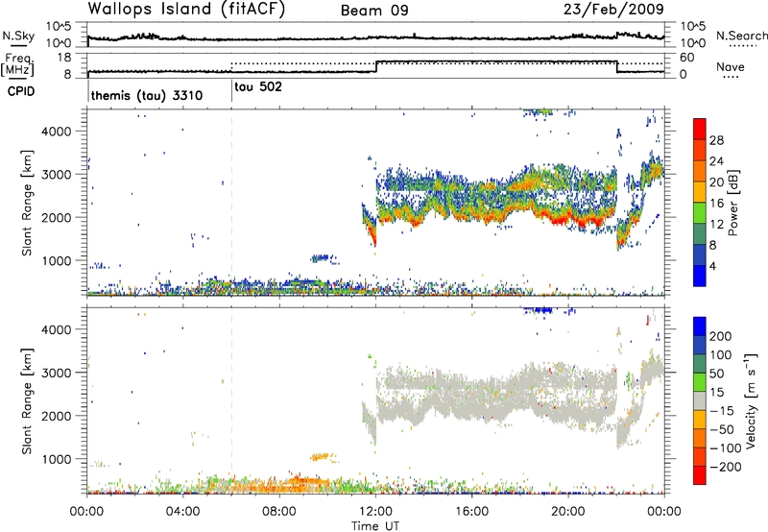Click the small orange velocity patch near 1000 km
The height and width of the screenshot is (532, 768).
pyautogui.click(x=323, y=457)
